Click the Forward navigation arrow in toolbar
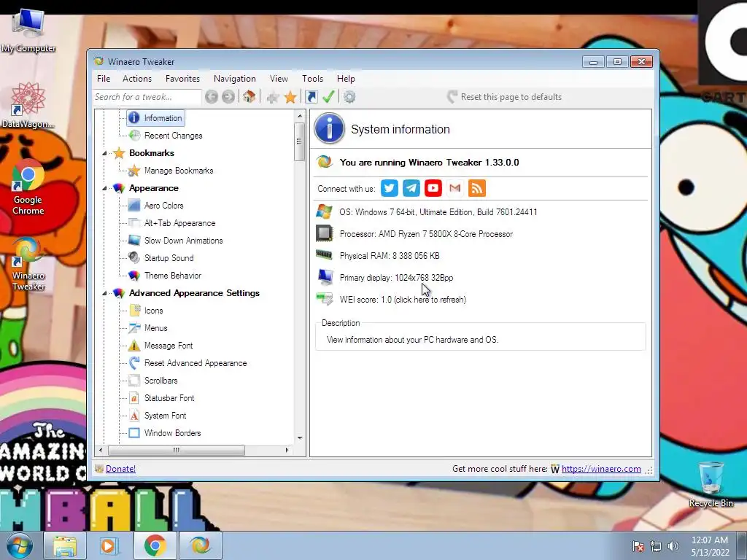 pos(228,97)
